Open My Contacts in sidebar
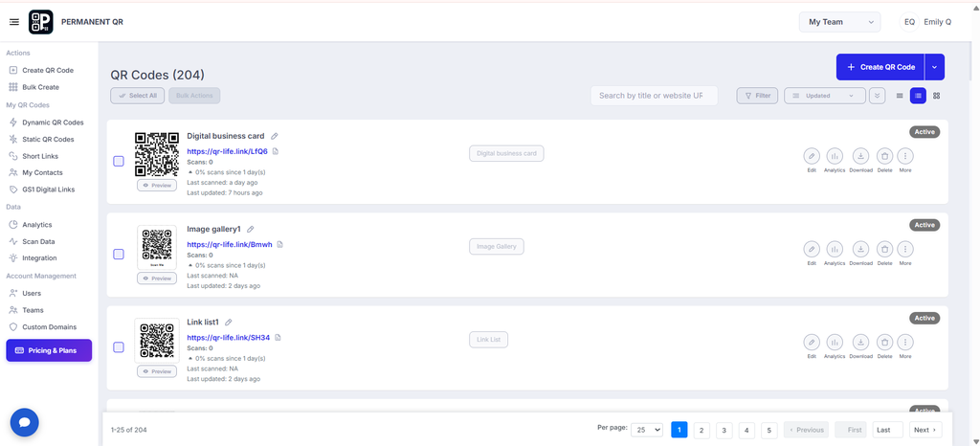This screenshot has width=980, height=446. (35, 172)
